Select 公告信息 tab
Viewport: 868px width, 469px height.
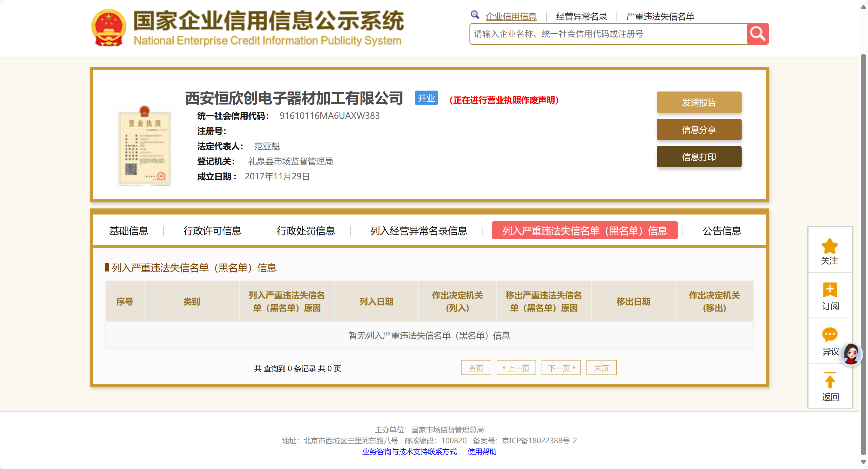pyautogui.click(x=721, y=231)
